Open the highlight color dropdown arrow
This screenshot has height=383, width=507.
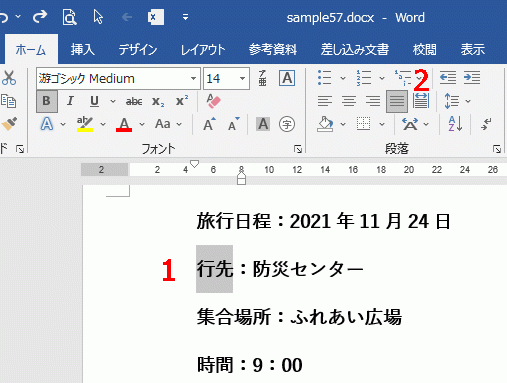[103, 125]
